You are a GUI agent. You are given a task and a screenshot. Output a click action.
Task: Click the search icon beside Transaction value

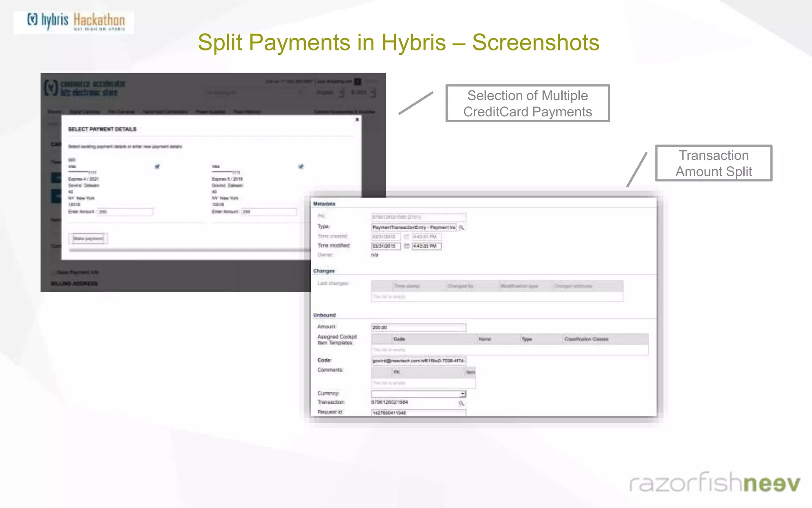(x=462, y=404)
